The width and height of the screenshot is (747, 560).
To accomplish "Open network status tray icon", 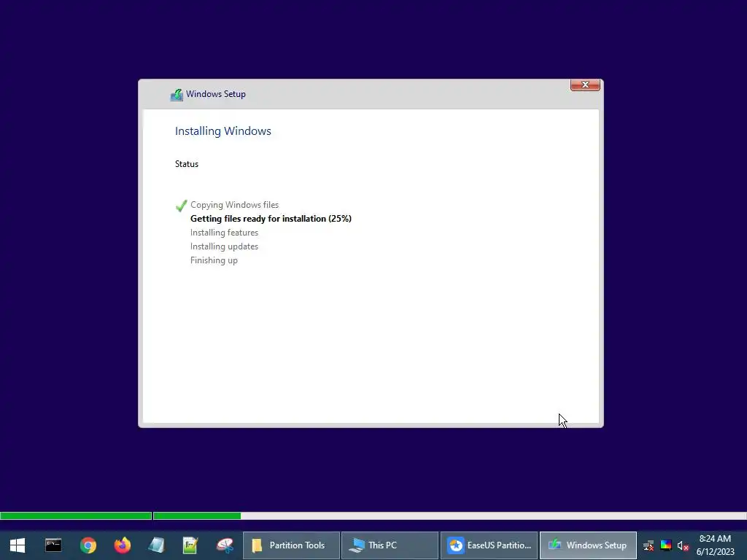I will coord(649,545).
